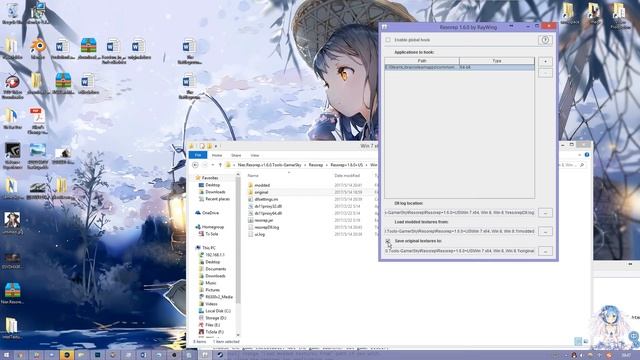This screenshot has height=360, width=640.
Task: Toggle Save original textures to checkbox
Action: click(388, 241)
